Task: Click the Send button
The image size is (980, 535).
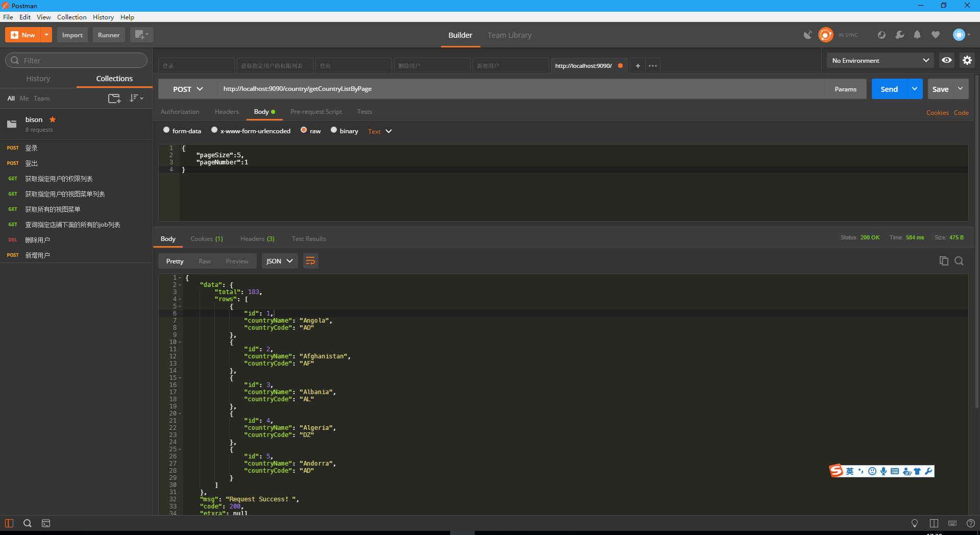Action: tap(889, 89)
